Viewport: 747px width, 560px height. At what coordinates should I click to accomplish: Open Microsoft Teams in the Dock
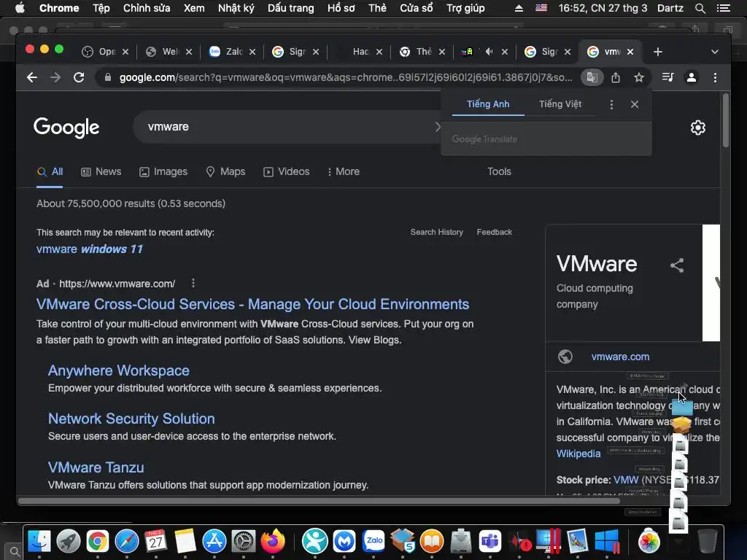tap(490, 541)
